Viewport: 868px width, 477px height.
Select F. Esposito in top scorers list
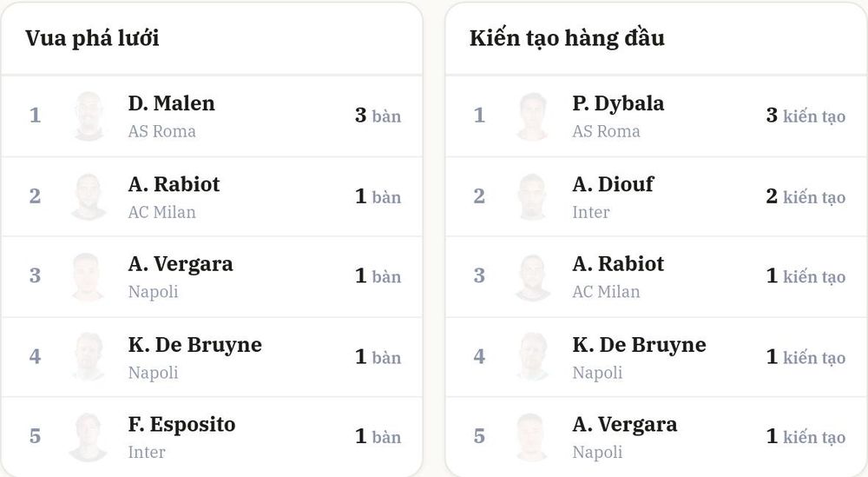(x=212, y=436)
